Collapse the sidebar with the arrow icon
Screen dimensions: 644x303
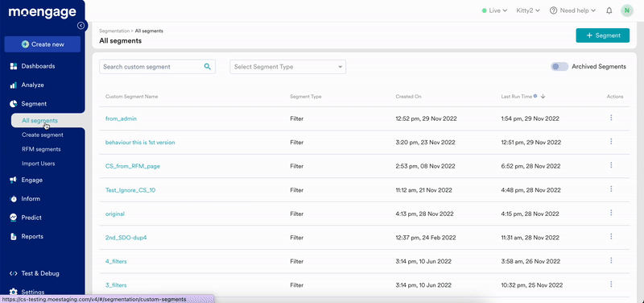[81, 26]
